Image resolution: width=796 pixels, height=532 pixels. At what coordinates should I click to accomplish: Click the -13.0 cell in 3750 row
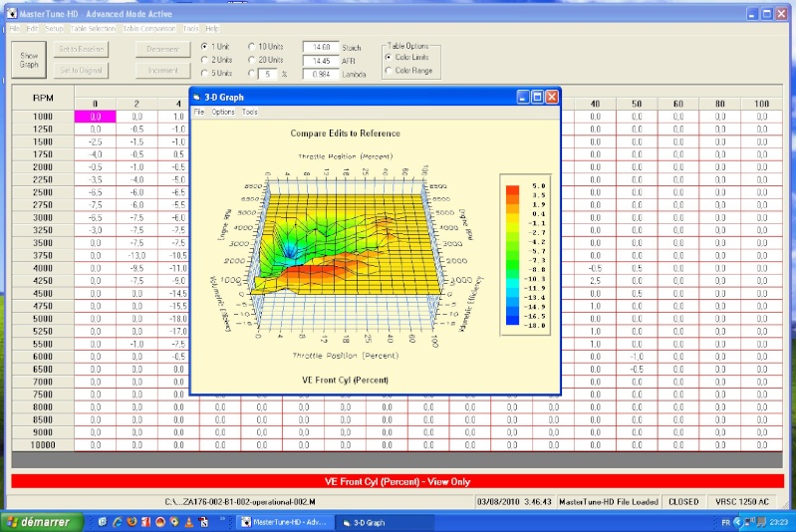tap(137, 255)
